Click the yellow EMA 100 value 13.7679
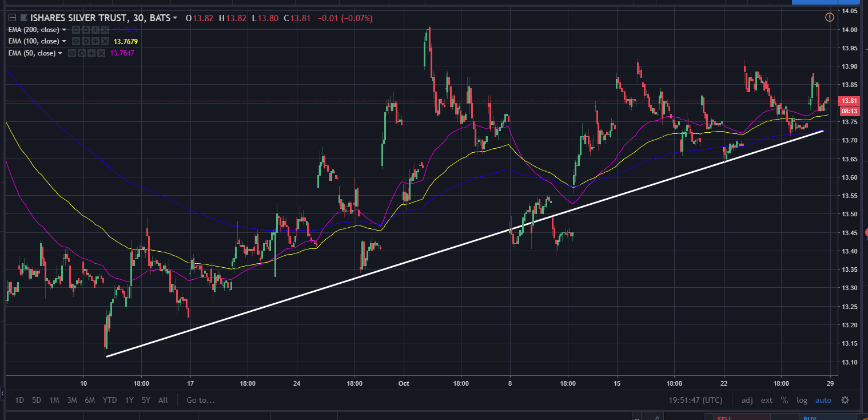 tap(125, 41)
